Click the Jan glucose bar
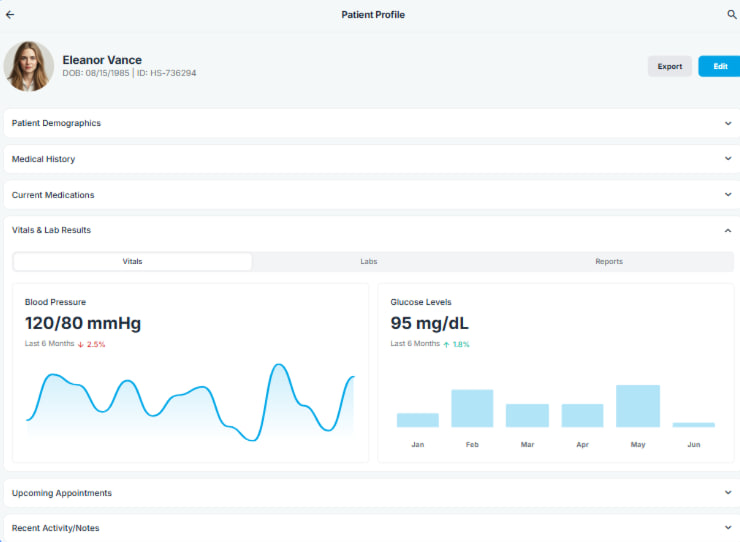 point(418,420)
